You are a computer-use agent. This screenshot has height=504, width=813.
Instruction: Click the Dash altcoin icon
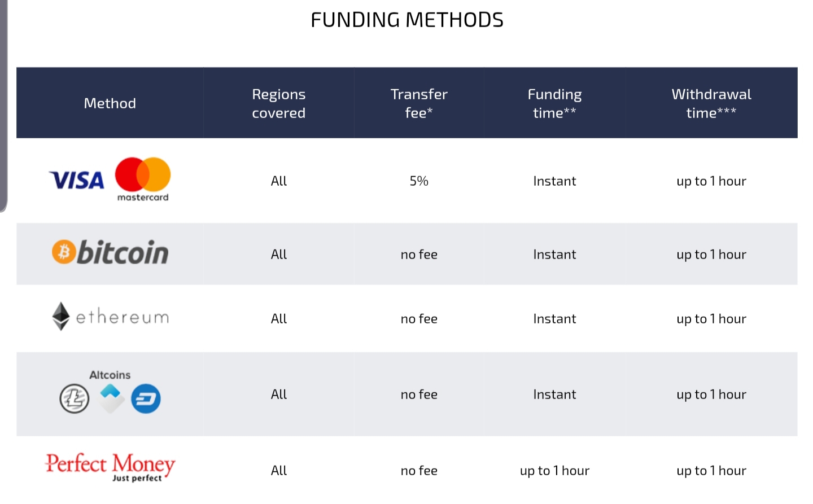point(146,398)
